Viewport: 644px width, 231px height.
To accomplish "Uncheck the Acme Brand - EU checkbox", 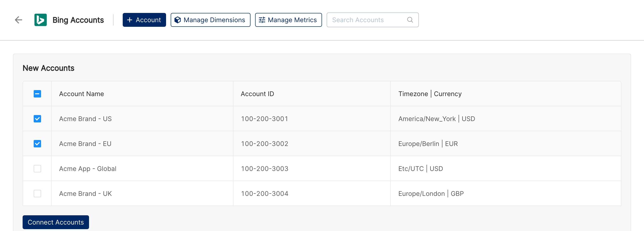I will (37, 144).
